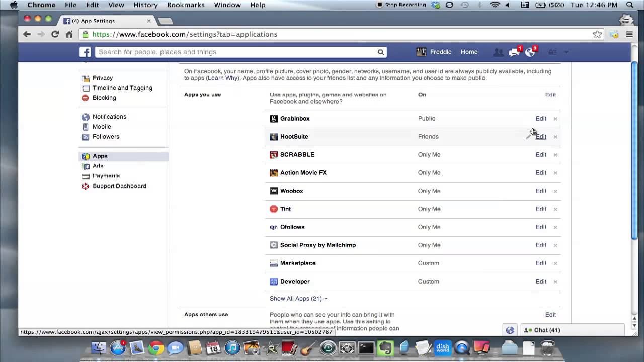
Task: Remove SCRABBLE app with x
Action: pyautogui.click(x=555, y=155)
